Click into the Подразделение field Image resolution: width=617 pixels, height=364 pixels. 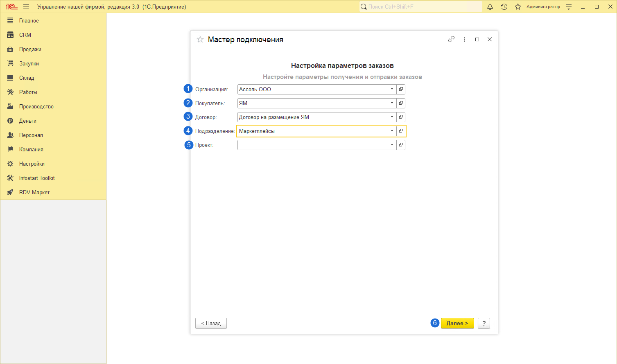click(x=312, y=131)
